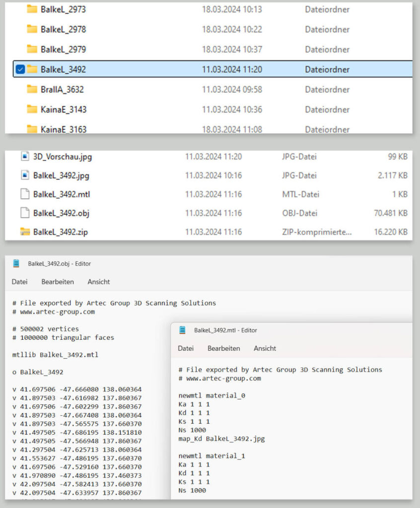This screenshot has height=508, width=420.
Task: Click the '# 500002 vertices' comment line
Action: tap(45, 329)
